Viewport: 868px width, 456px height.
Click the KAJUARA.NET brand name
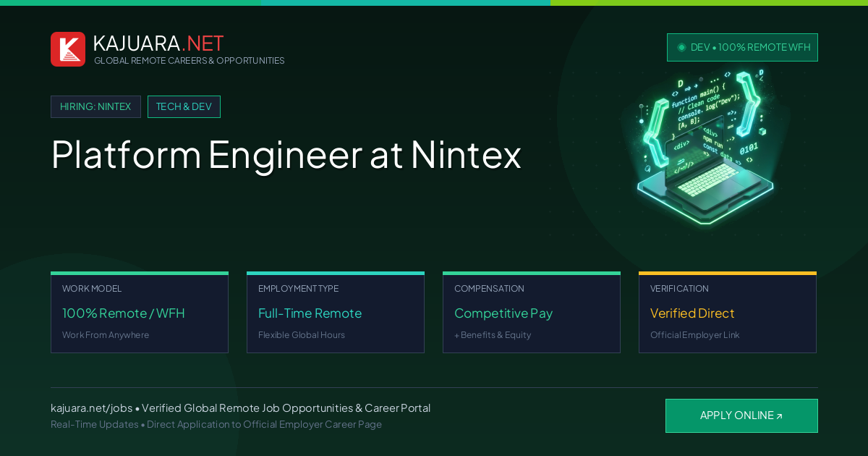coord(158,43)
